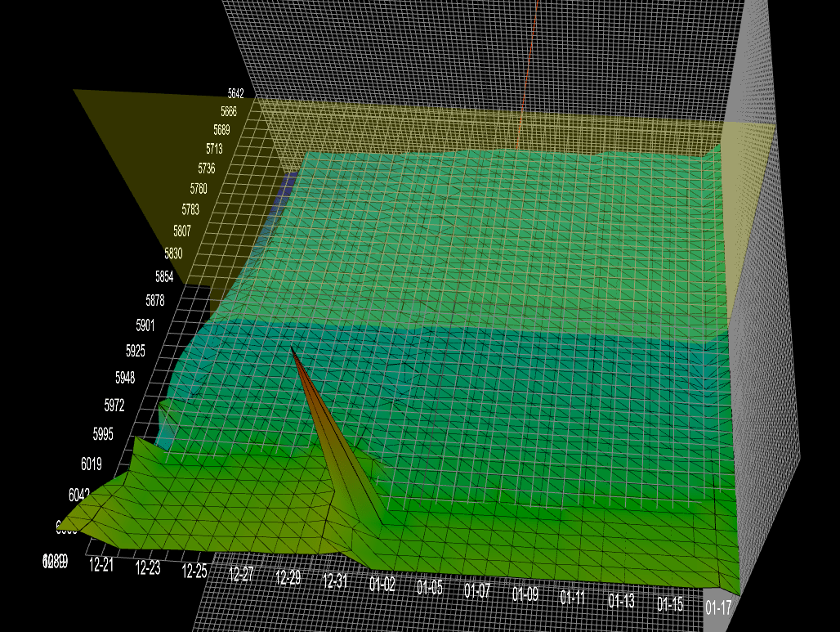The height and width of the screenshot is (632, 840).
Task: Select the 5760 axis value
Action: [199, 189]
